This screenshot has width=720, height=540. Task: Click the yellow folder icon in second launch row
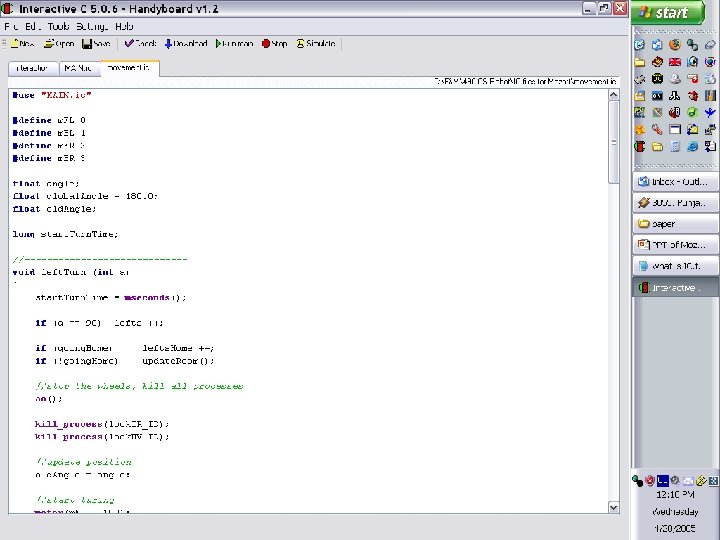point(640,62)
